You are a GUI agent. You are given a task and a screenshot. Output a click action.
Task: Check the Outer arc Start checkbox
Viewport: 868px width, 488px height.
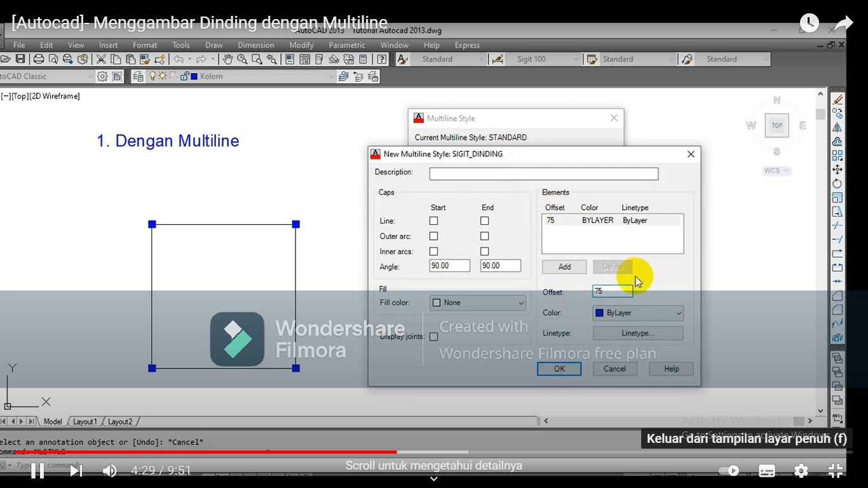433,236
